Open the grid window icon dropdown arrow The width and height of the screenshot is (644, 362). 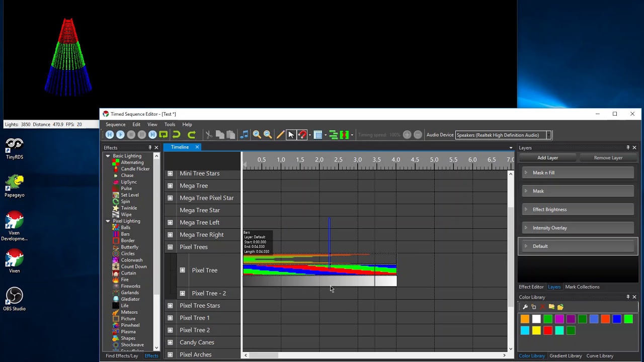326,135
